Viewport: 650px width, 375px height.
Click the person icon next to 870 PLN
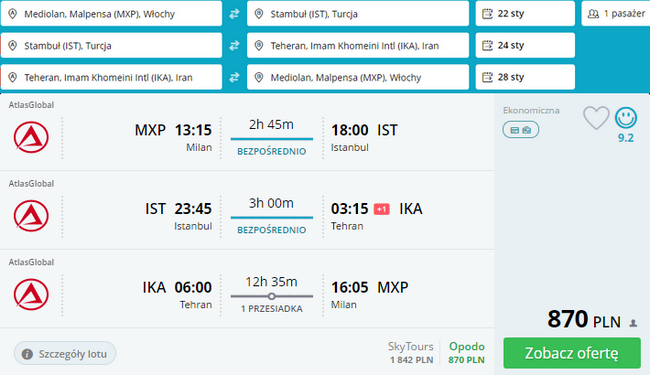(x=633, y=323)
